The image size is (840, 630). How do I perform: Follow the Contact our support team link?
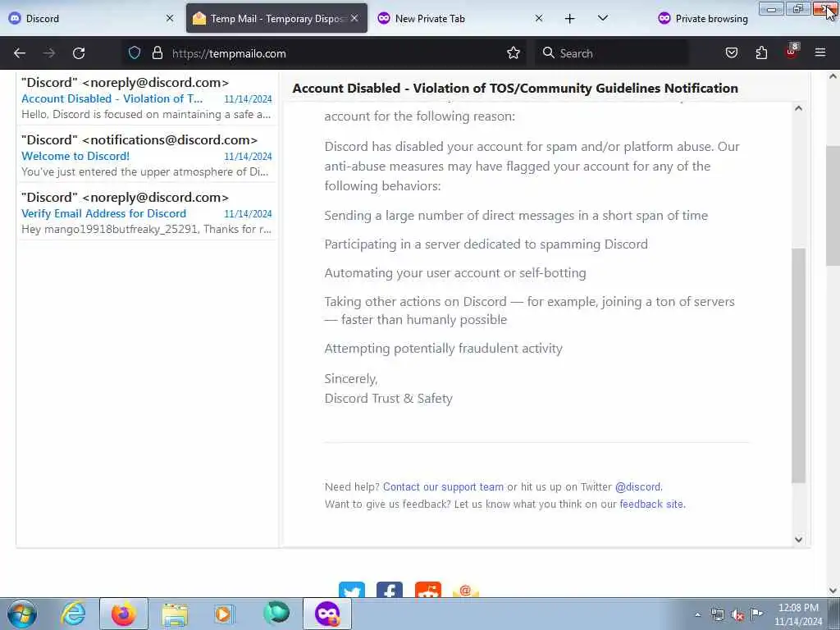pos(443,487)
